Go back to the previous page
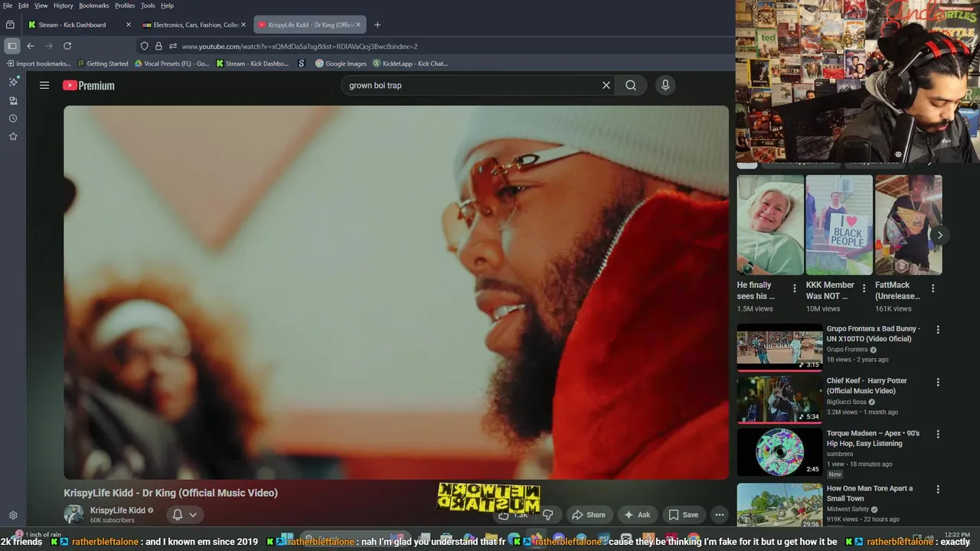980x551 pixels. click(31, 46)
